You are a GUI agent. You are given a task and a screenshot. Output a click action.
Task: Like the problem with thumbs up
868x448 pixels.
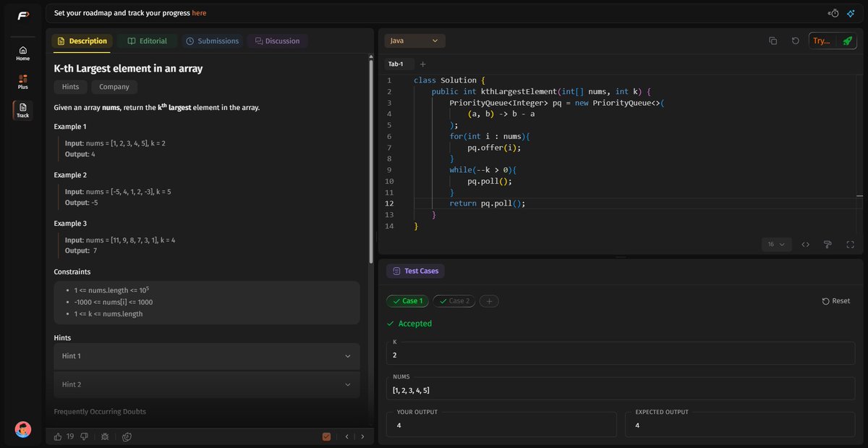click(x=59, y=436)
